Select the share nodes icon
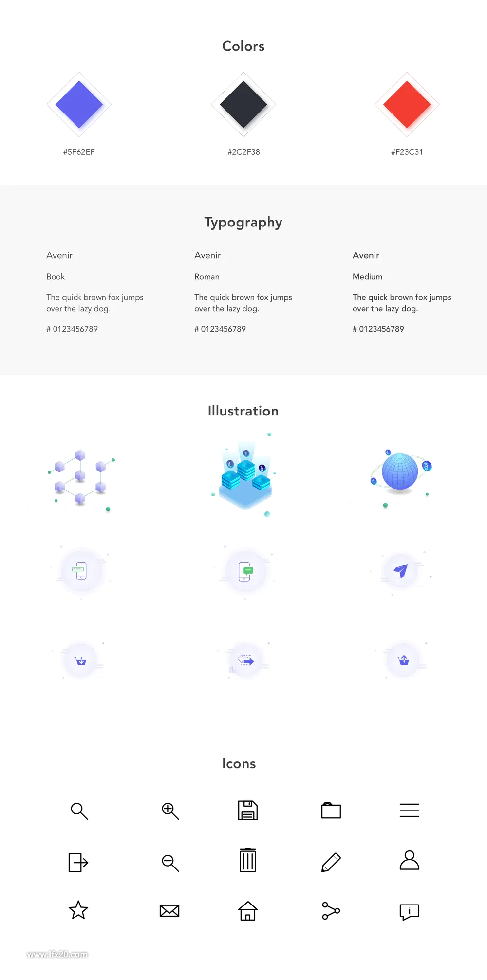This screenshot has width=487, height=980. 331,911
